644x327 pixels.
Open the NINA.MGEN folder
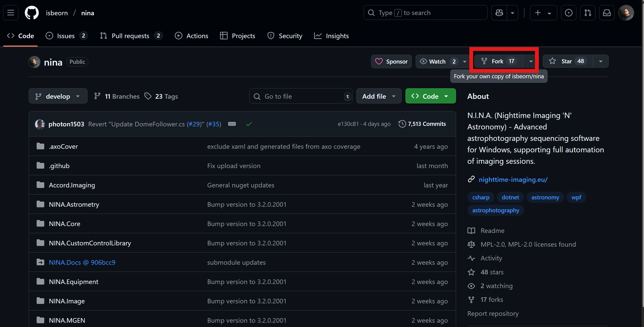tap(67, 320)
